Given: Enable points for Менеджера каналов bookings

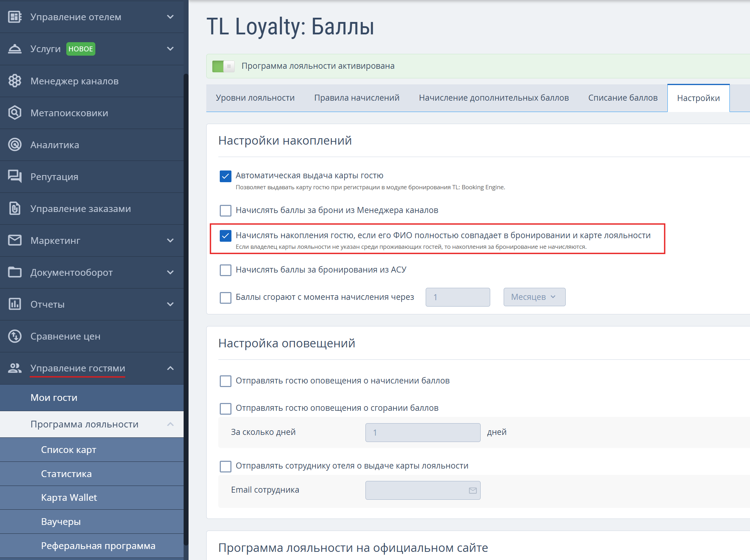Looking at the screenshot, I should click(225, 211).
